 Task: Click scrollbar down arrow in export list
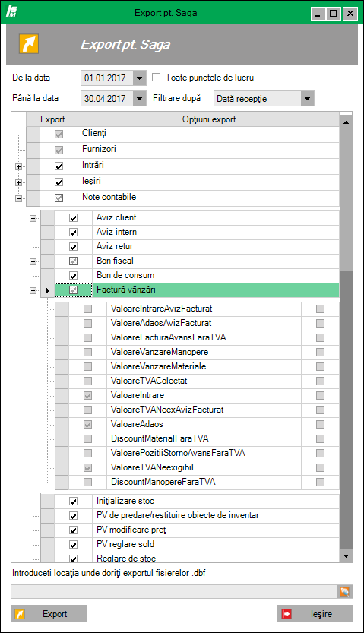[346, 556]
